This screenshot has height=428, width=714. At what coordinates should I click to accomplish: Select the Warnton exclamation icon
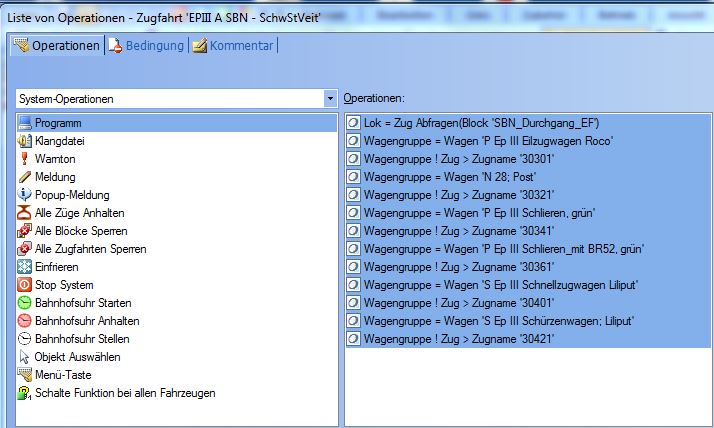25,159
